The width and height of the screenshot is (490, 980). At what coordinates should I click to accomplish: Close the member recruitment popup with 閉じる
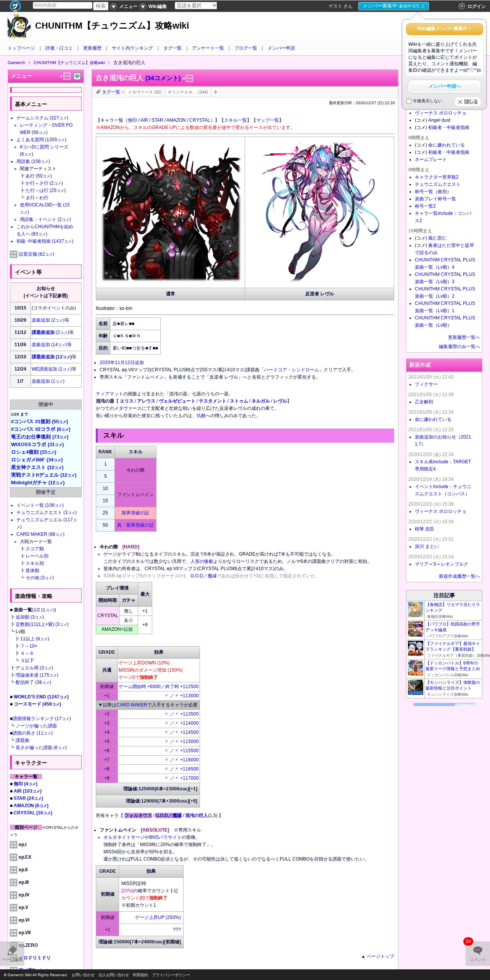[x=468, y=102]
